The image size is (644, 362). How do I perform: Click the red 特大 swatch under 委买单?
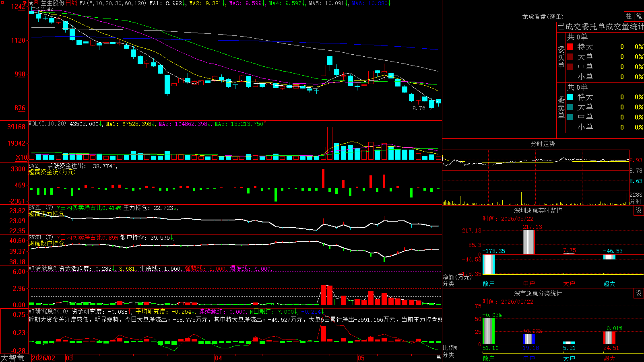click(x=570, y=47)
